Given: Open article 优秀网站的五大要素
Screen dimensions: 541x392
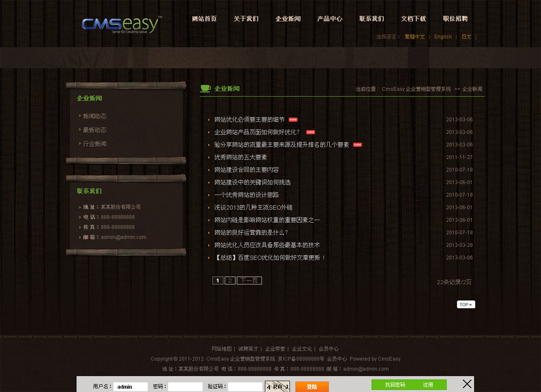Looking at the screenshot, I should click(240, 157).
